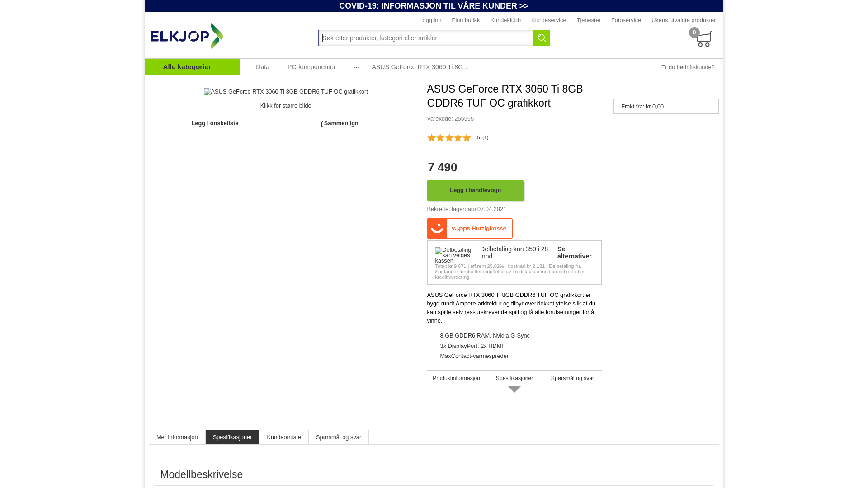Click Logg inn link
Screen dimensions: 868x488
(x=430, y=20)
